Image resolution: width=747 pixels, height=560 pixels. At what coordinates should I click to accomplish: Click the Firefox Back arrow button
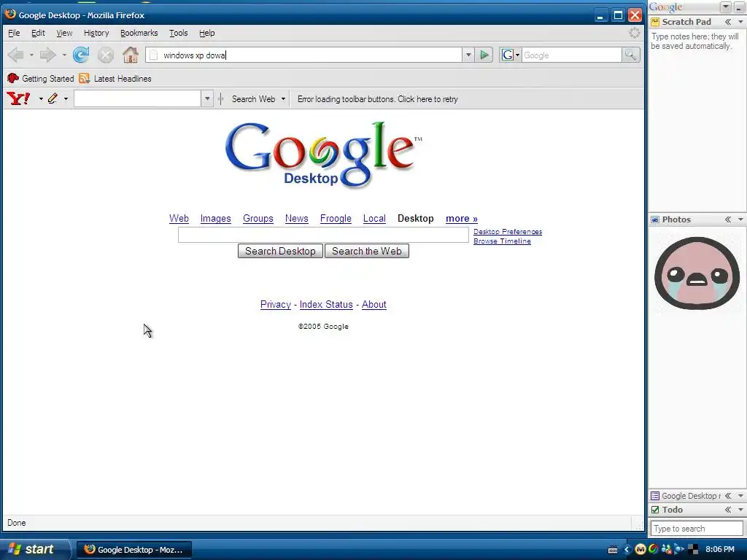coord(16,55)
